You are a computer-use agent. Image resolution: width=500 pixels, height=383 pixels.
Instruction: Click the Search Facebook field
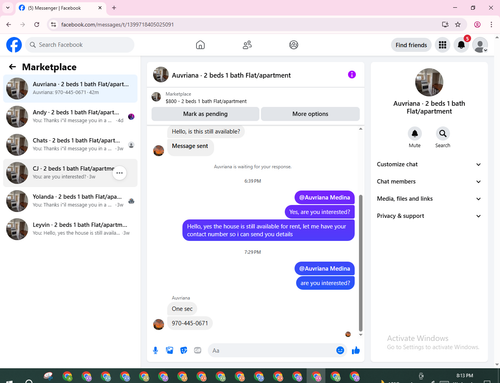point(80,45)
